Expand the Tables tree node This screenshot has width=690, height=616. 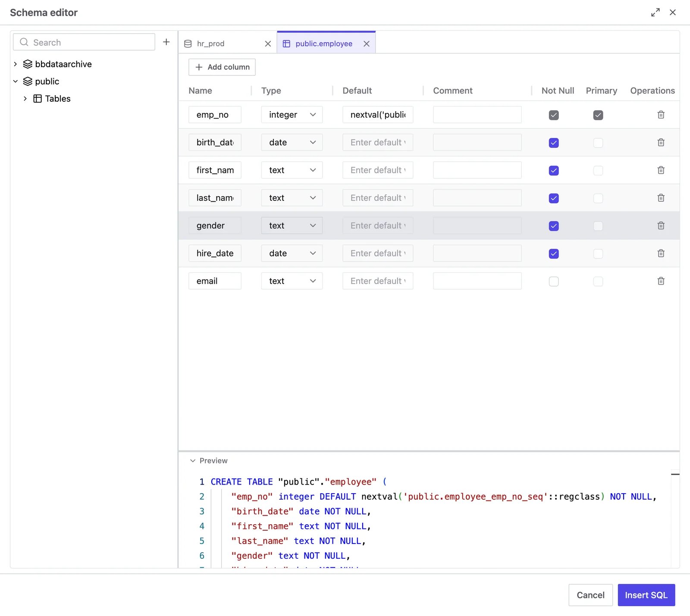point(25,99)
